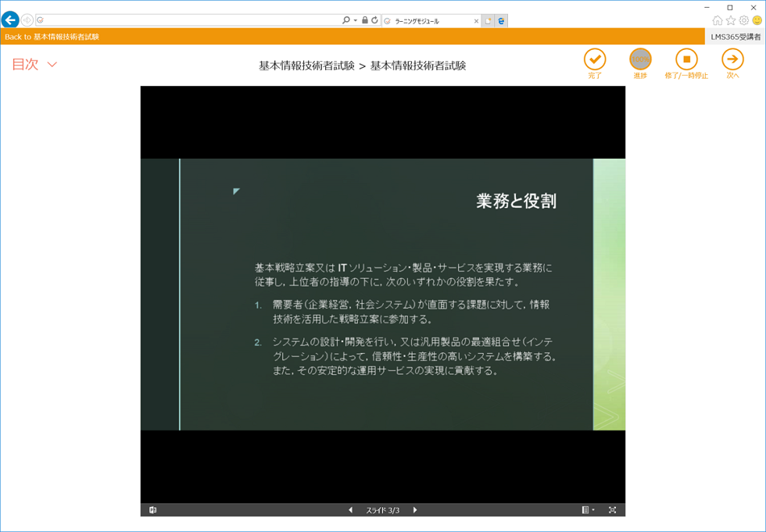Click the 進捗 100% progress indicator

[640, 59]
